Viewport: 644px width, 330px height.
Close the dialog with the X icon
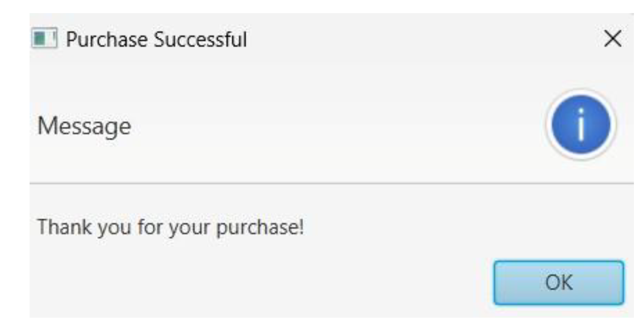[x=613, y=39]
